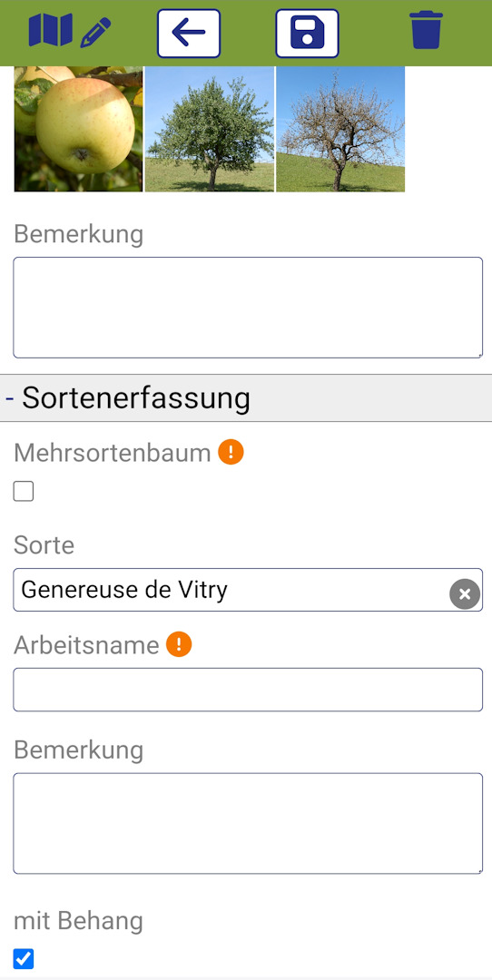Tap the pencil edit icon
This screenshot has height=980, width=492.
coord(95,34)
